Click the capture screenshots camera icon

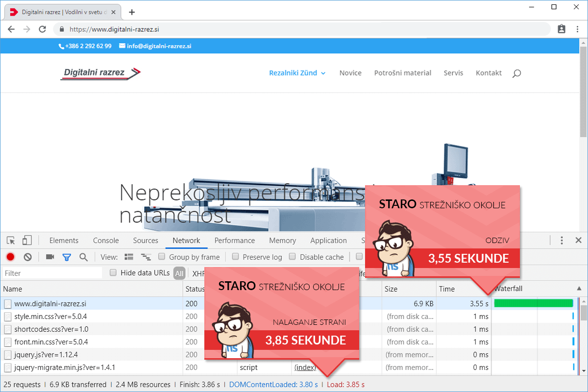coord(49,257)
